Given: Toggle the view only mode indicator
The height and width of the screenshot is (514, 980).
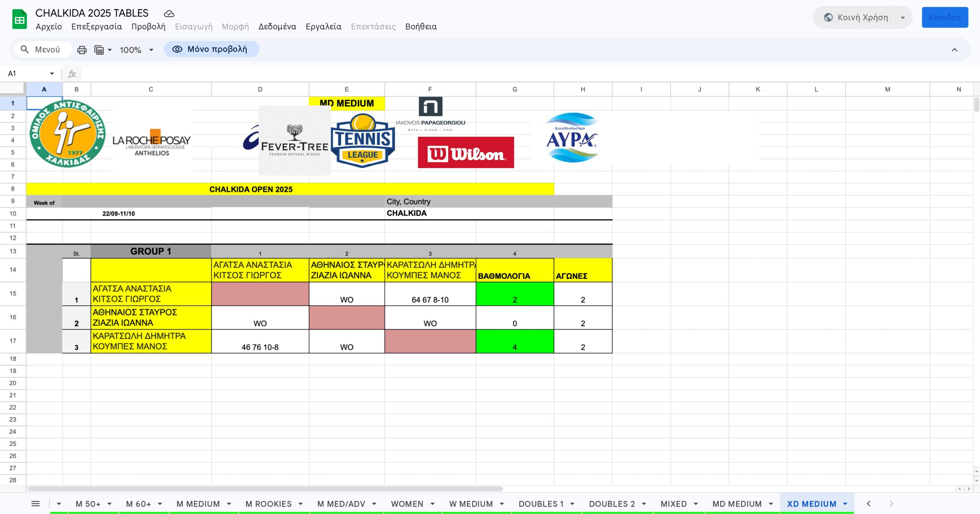Looking at the screenshot, I should 211,49.
